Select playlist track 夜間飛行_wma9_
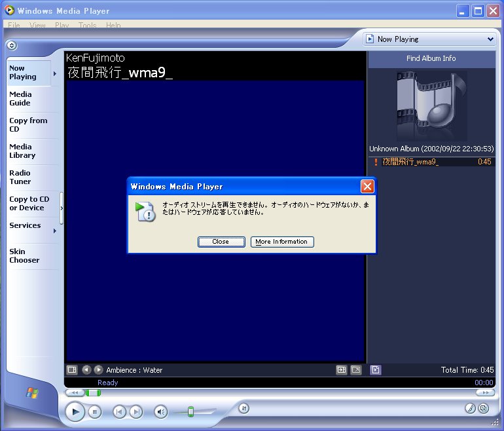This screenshot has height=431, width=504. [x=431, y=162]
